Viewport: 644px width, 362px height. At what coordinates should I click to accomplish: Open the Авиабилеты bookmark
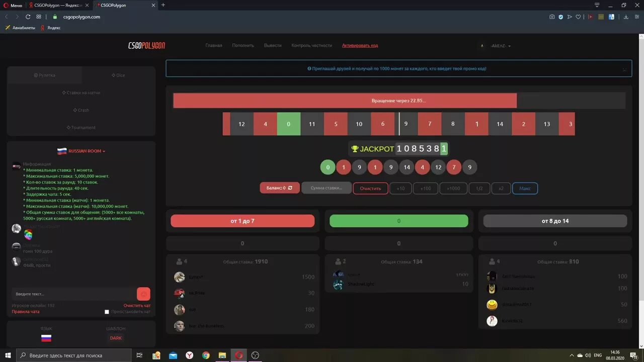tap(20, 28)
